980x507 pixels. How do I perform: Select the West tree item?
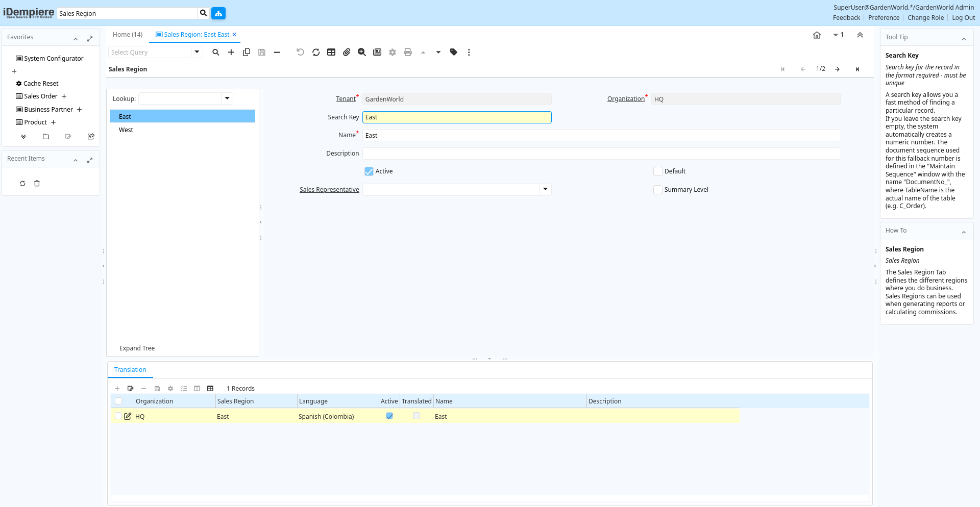click(x=126, y=130)
